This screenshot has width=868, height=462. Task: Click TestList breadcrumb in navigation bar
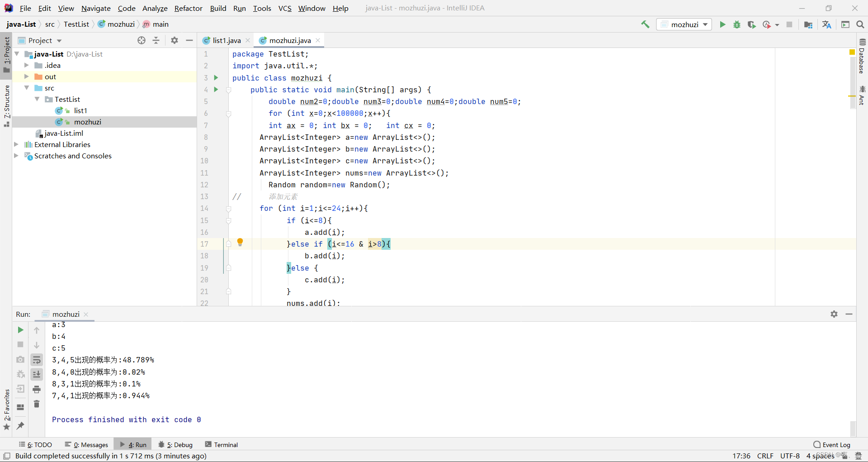[x=76, y=24]
